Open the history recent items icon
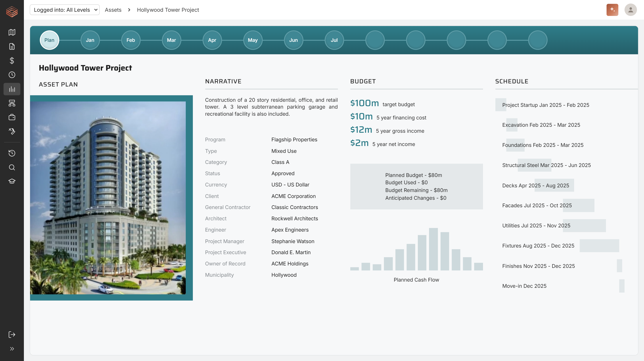This screenshot has height=361, width=644. [x=12, y=153]
